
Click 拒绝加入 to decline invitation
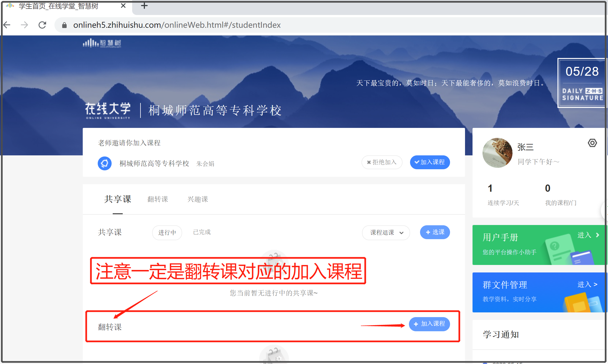[382, 162]
